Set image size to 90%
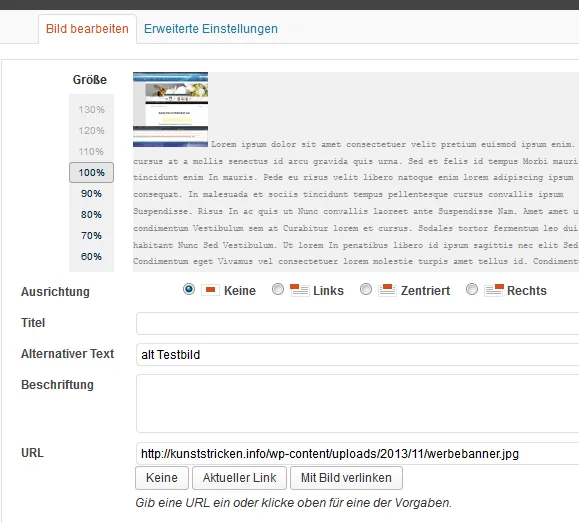579x523 pixels. 91,194
